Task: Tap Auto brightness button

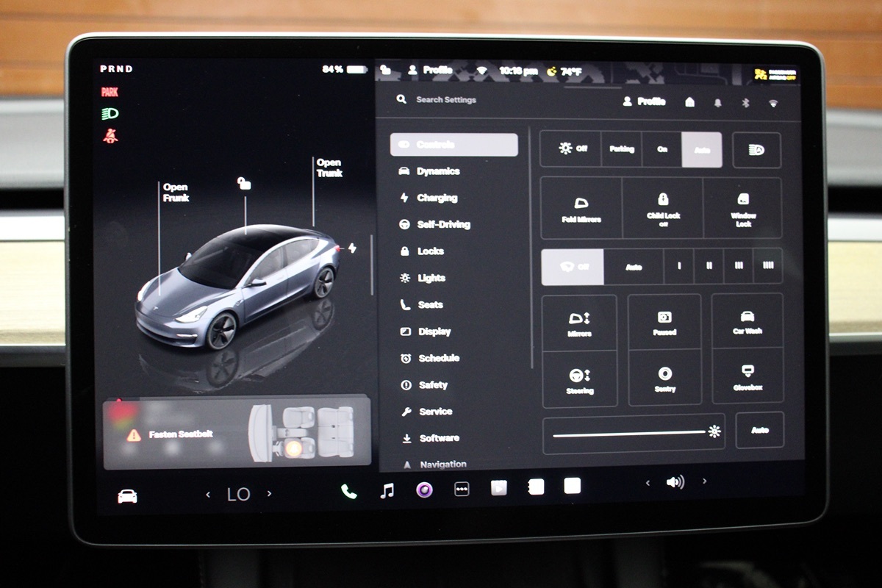Action: 759,430
